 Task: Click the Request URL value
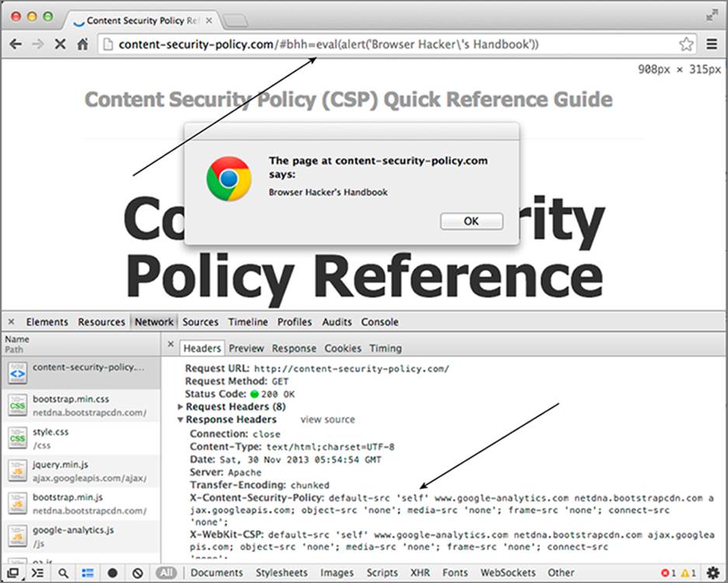coord(352,370)
